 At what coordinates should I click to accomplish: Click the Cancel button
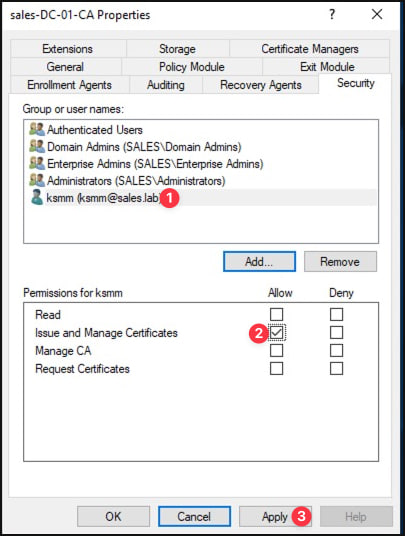194,517
